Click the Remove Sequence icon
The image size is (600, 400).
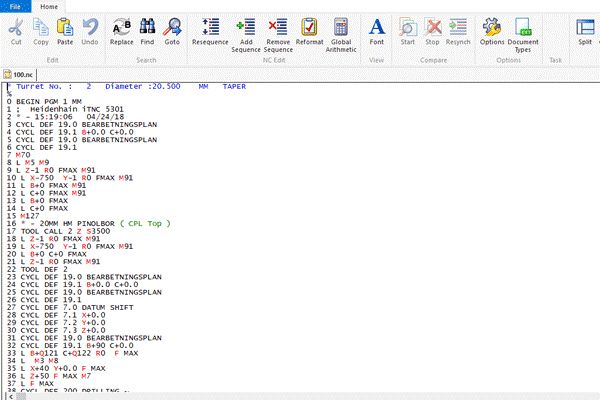coord(278,30)
